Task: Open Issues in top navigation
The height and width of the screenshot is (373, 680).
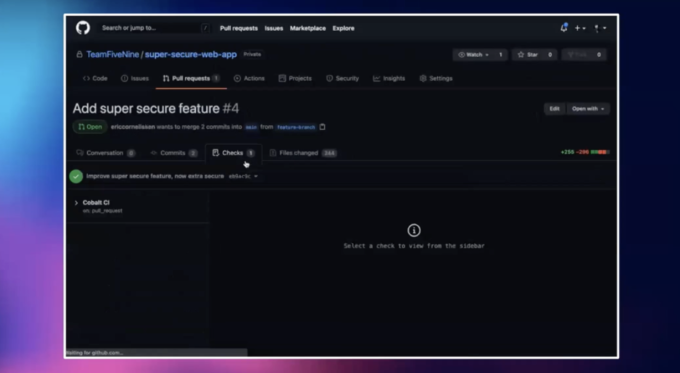Action: [x=274, y=28]
